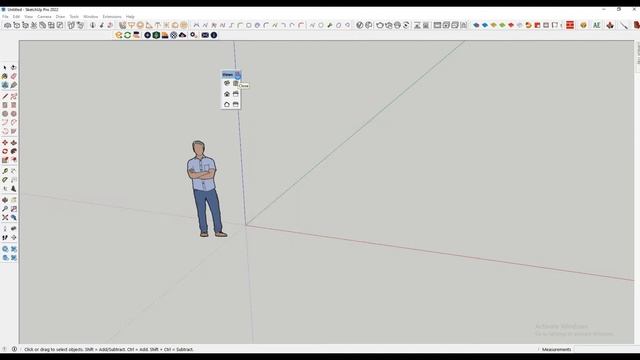Image resolution: width=640 pixels, height=360 pixels.
Task: Choose the Eraser tool
Action: point(13,76)
